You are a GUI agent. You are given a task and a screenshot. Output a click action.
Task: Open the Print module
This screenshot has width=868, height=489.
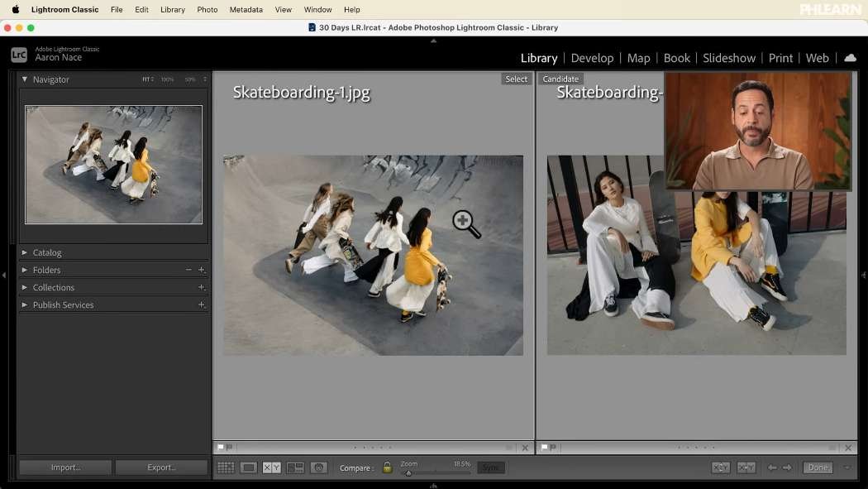(x=780, y=58)
